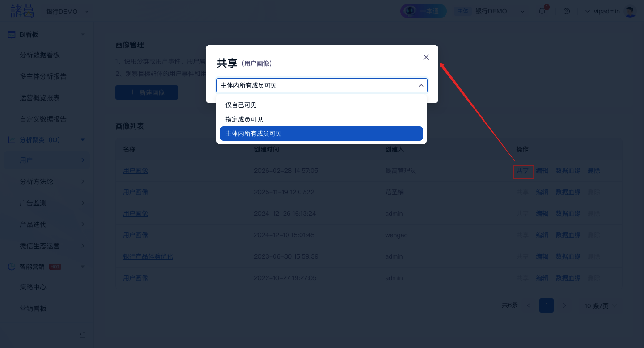Select 仅自己可见 visibility option
The image size is (644, 348).
pos(241,105)
